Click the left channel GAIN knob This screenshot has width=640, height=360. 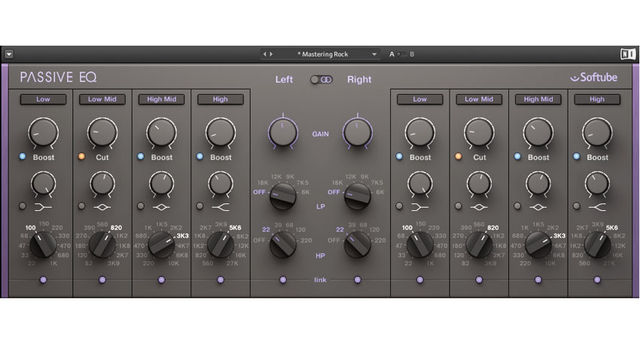[283, 132]
